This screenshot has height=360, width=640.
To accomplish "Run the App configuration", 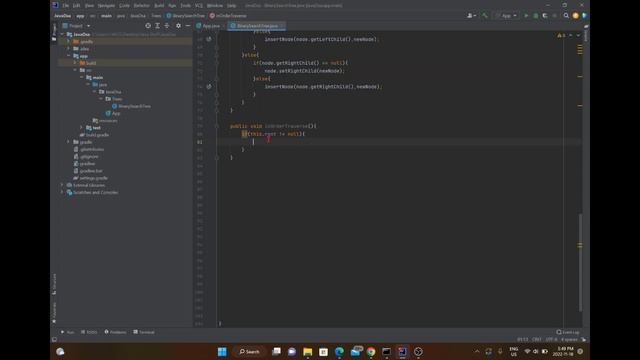I will (x=526, y=16).
